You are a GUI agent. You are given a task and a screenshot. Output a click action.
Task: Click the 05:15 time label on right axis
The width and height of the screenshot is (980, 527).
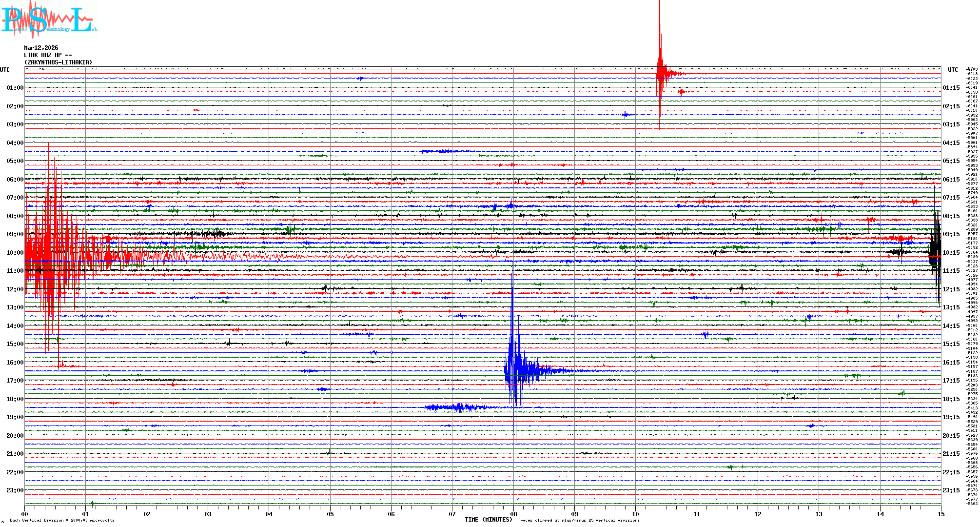pyautogui.click(x=951, y=161)
